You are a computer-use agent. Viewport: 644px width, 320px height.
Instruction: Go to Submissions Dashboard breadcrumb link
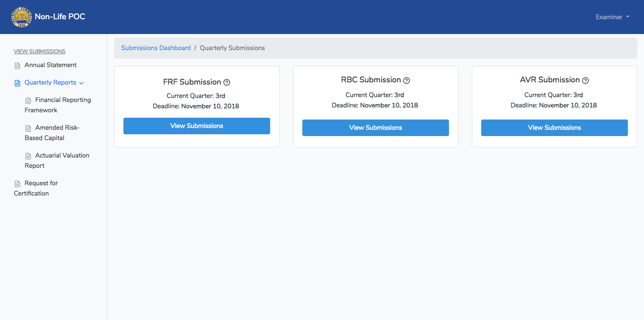coord(156,48)
